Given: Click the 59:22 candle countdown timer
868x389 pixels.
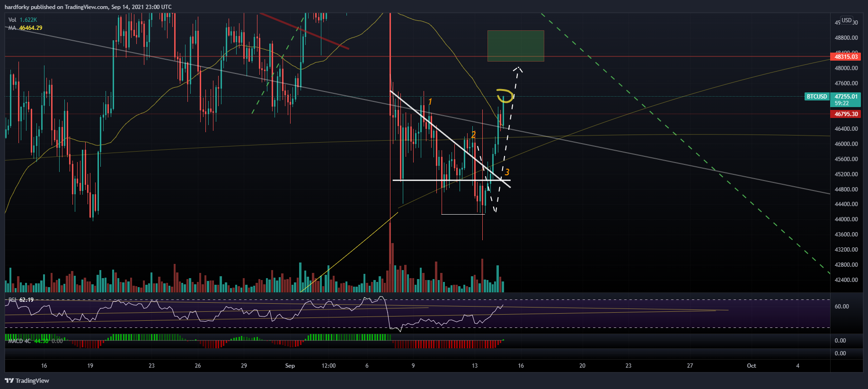Looking at the screenshot, I should [841, 103].
